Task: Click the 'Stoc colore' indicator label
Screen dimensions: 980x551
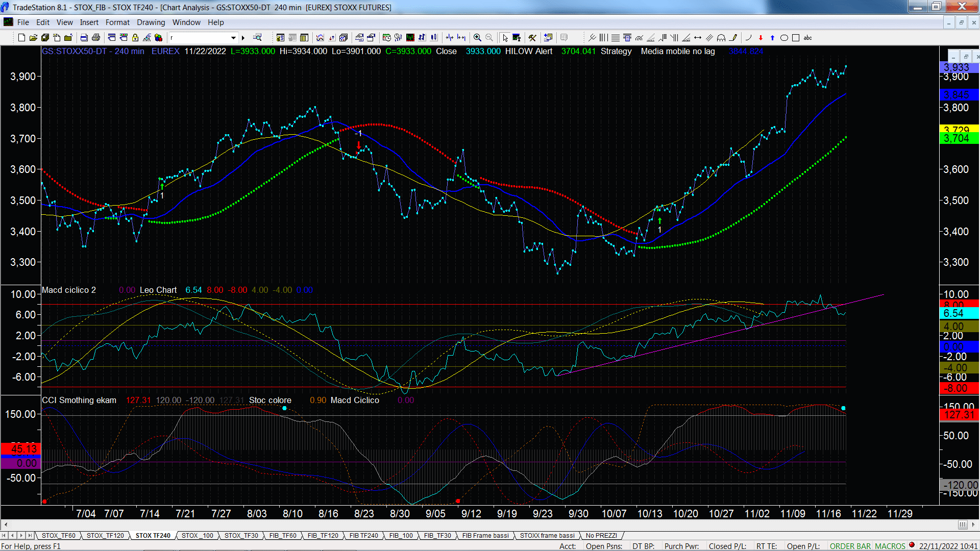Action: tap(270, 400)
